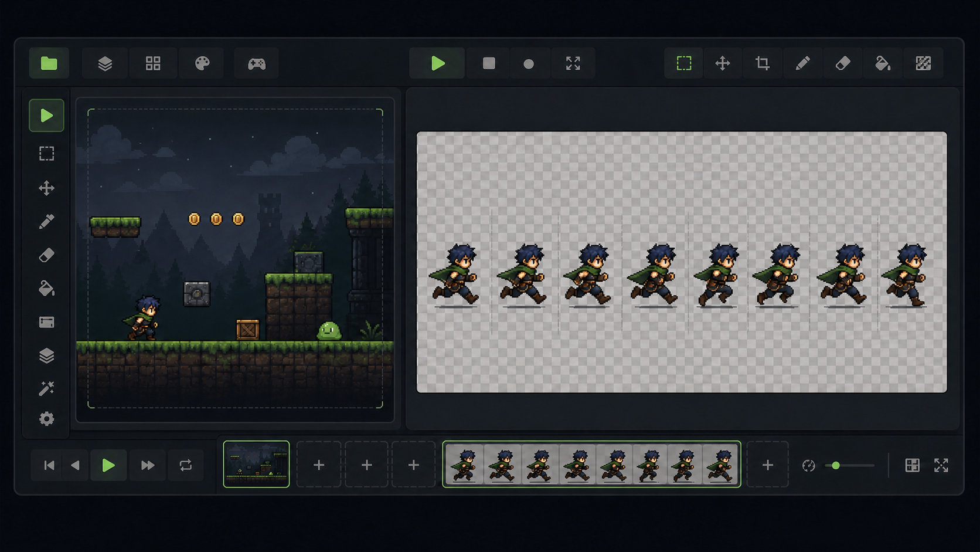The height and width of the screenshot is (552, 980).
Task: Start the game with top center play button
Action: [437, 63]
